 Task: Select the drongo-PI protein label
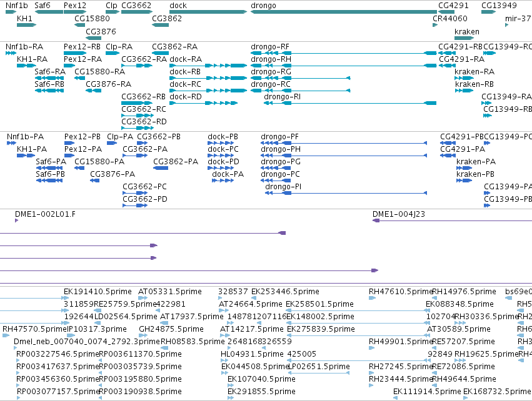point(283,187)
